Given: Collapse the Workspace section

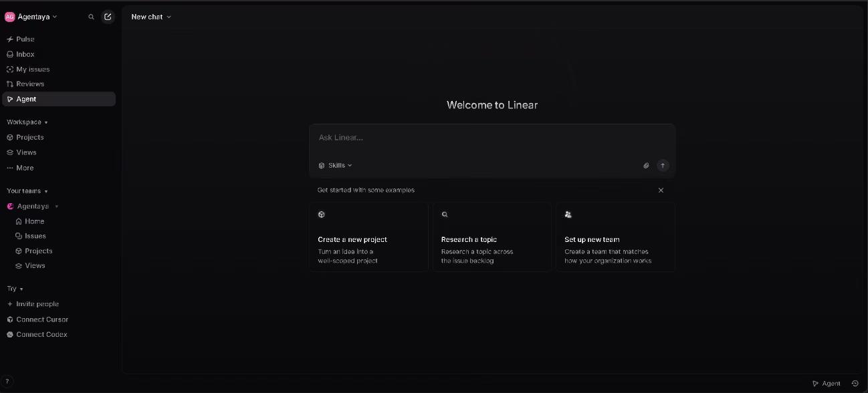Looking at the screenshot, I should click(27, 122).
